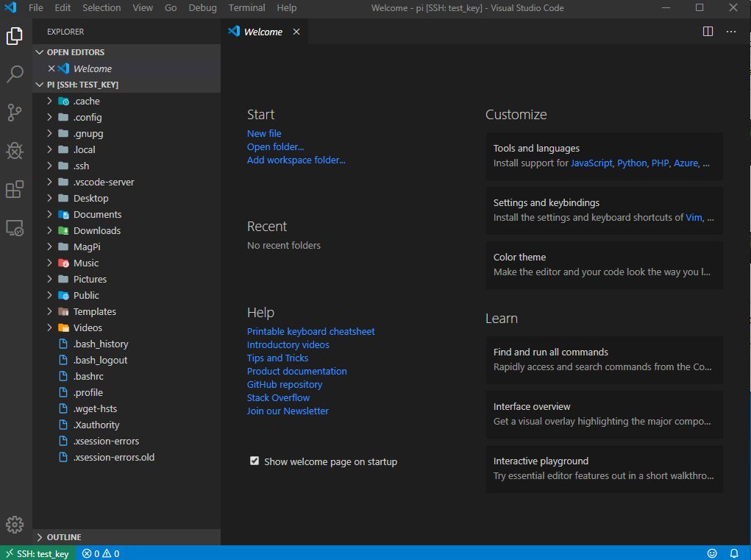Open the File menu
Screen dimensions: 751x560
point(36,7)
